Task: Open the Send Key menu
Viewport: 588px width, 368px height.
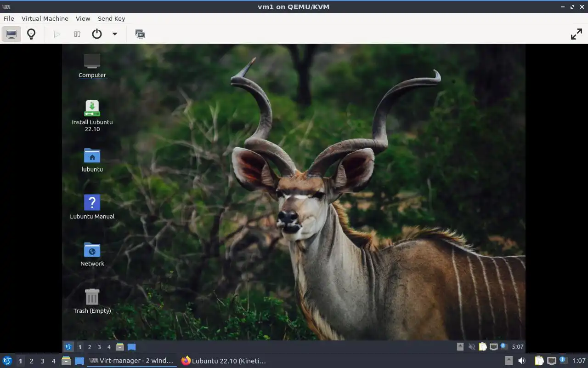Action: pos(111,18)
